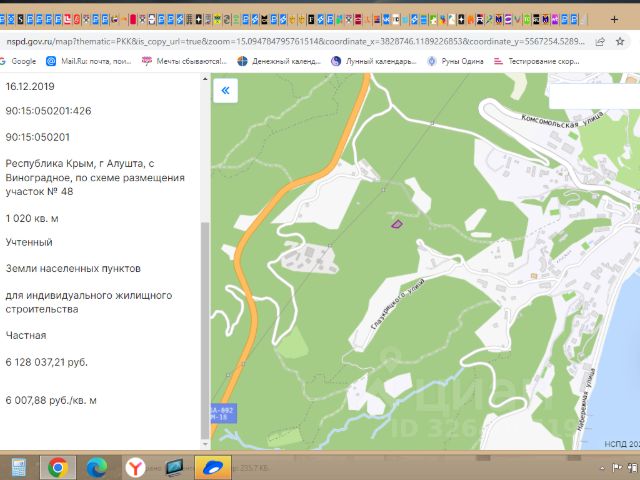Click cadastral value 6 128 037,21 руб.
This screenshot has height=480, width=640.
coord(47,362)
